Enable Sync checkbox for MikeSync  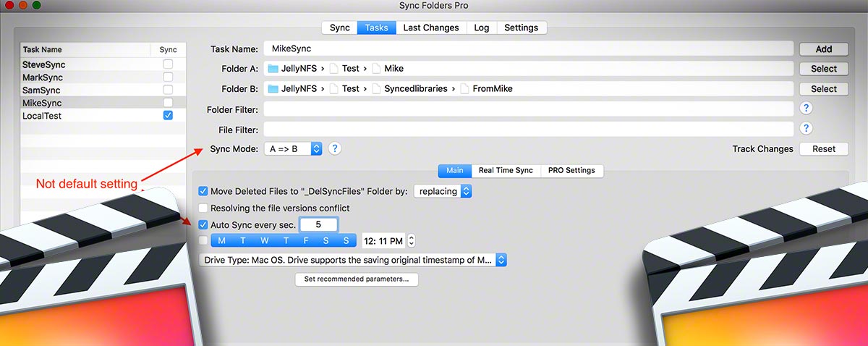click(168, 103)
